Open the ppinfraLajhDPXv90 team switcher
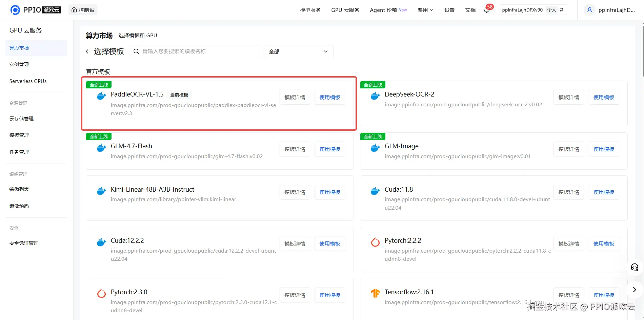Viewport: 644px width, 320px height. 533,10
